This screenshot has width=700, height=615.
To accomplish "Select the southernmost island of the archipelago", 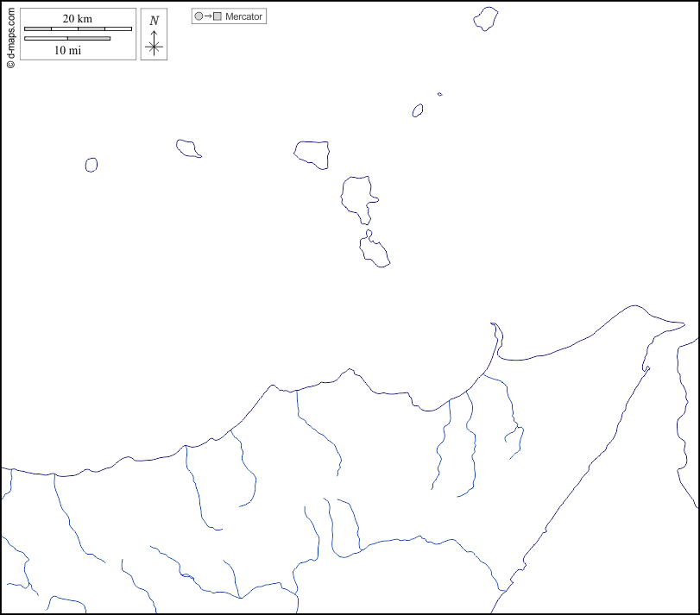I will 375,251.
